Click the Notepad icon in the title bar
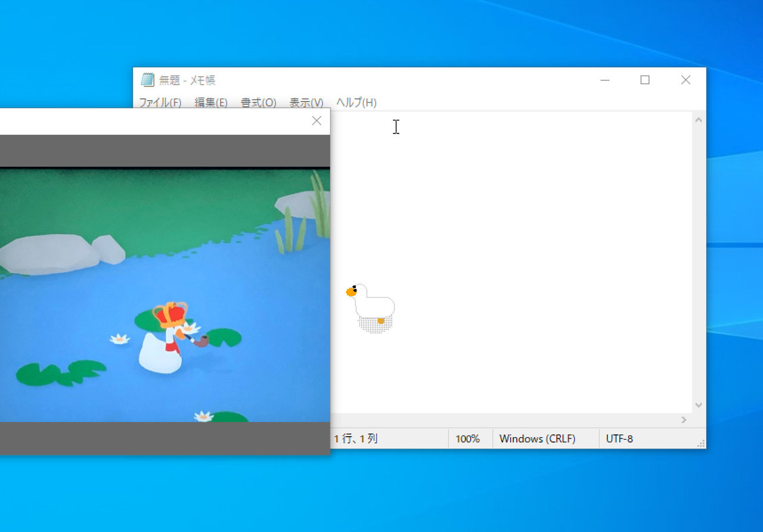763x532 pixels. [x=147, y=80]
